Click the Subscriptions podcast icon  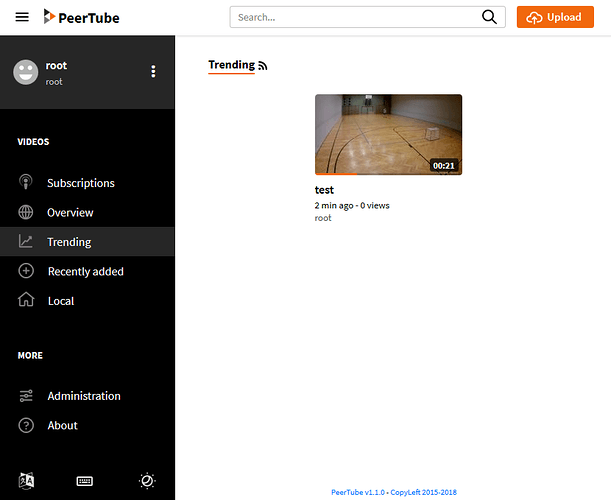[x=26, y=182]
